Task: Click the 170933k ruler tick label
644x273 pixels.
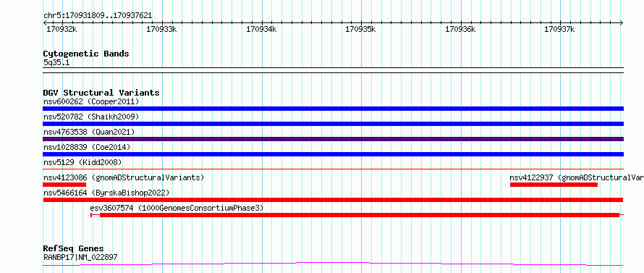Action: click(x=161, y=29)
